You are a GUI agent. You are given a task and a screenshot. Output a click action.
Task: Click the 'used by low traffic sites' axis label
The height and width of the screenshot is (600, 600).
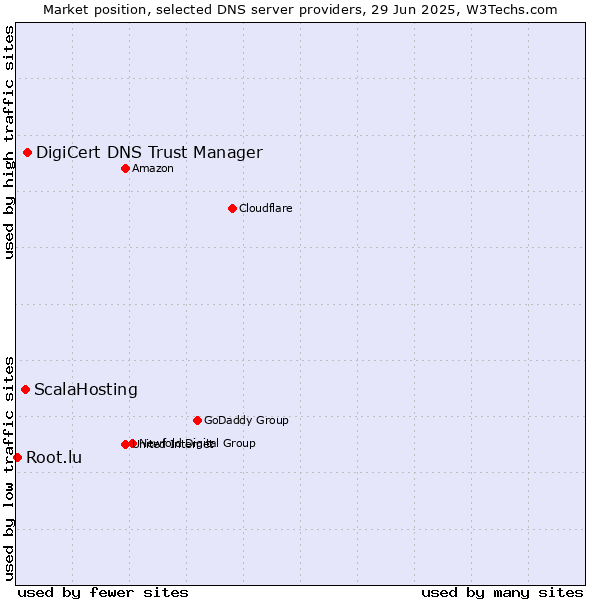8,469
